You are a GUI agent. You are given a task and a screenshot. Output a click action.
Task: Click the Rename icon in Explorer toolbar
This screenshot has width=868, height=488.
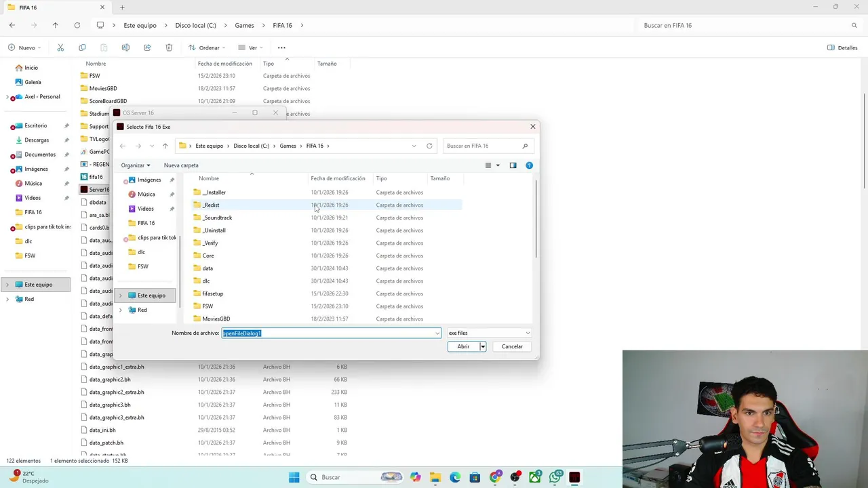point(125,47)
